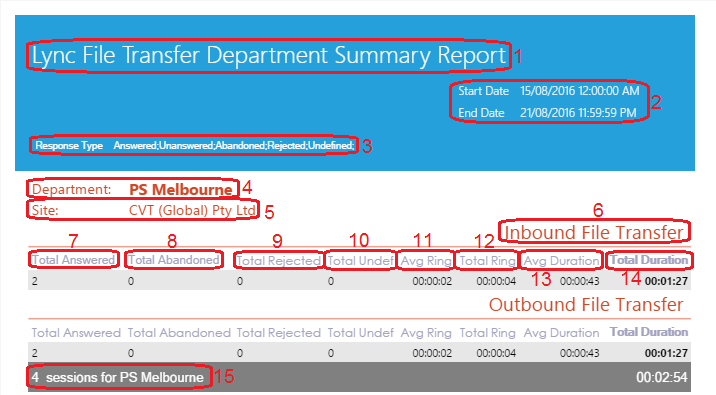Click Avg Ring header in Inbound section
The height and width of the screenshot is (395, 716).
point(426,261)
